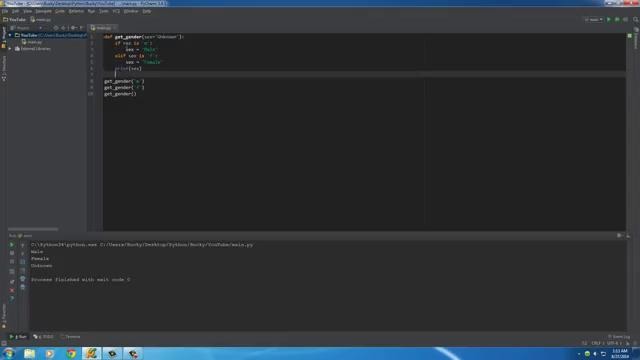Open the Run tool window tab
640x360 pixels.
click(x=18, y=337)
